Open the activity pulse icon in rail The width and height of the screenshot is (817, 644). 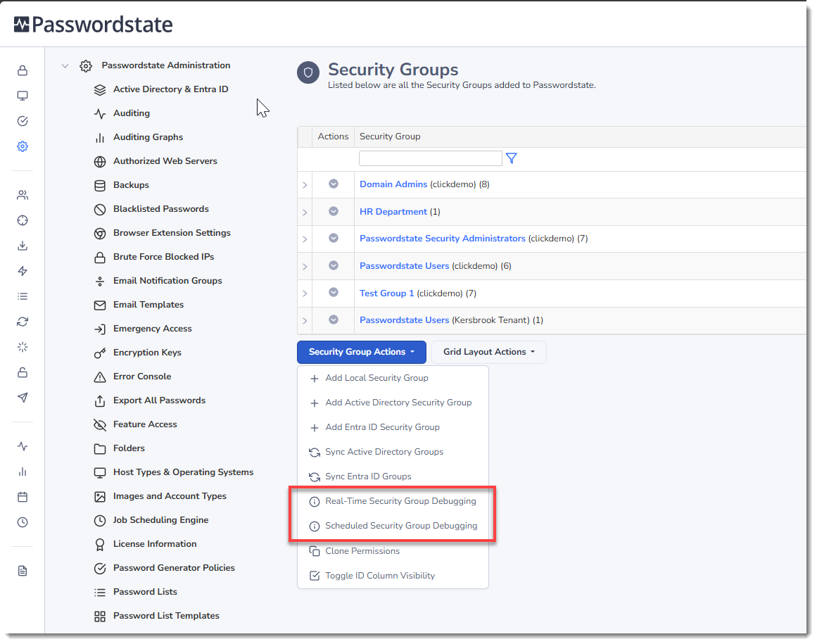[23, 446]
